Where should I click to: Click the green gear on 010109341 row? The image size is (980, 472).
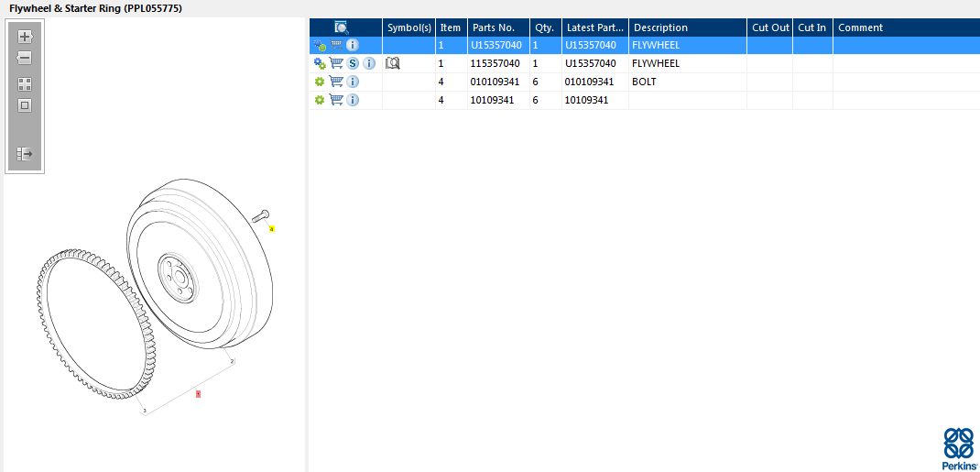[320, 82]
